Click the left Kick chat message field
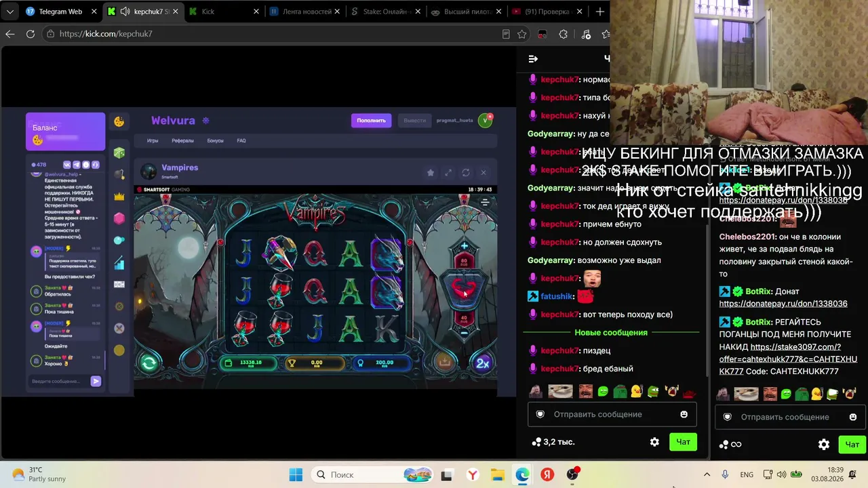 [x=612, y=414]
